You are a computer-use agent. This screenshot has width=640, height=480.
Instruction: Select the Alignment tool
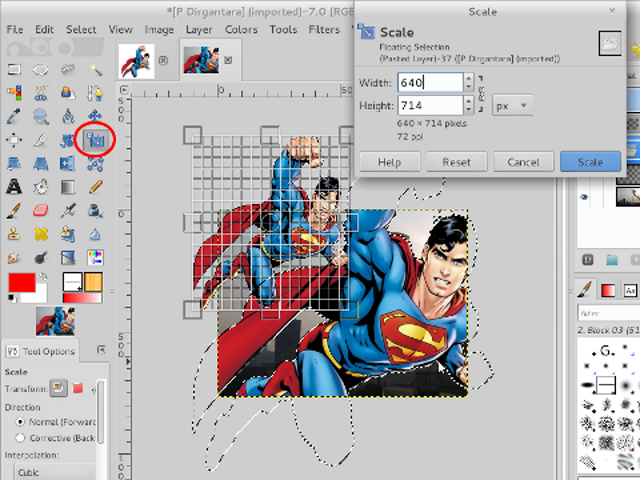[14, 140]
